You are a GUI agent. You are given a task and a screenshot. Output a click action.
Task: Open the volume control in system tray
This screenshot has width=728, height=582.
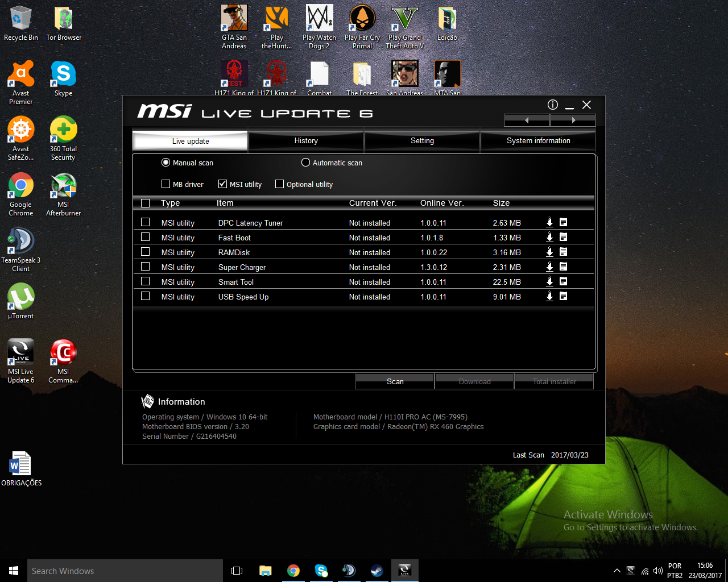658,571
